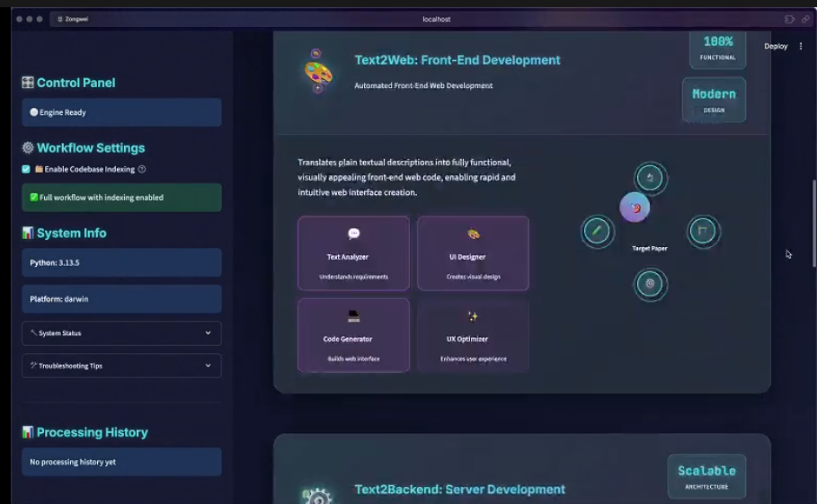Click the UI Designer card

tap(473, 253)
